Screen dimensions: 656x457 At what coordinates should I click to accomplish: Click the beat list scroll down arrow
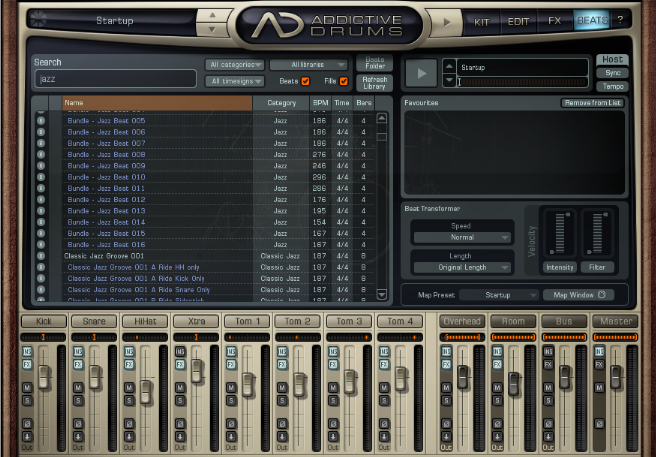(382, 294)
